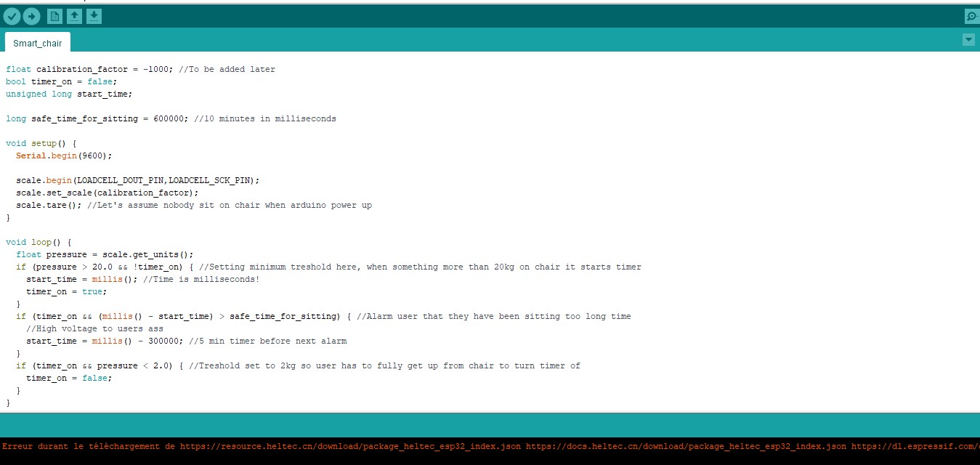Click the void loop() line
The image size is (980, 465).
(x=39, y=243)
